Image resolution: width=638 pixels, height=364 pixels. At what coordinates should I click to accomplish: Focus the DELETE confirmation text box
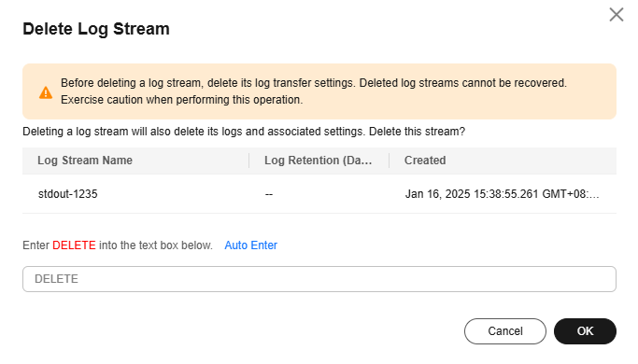[x=319, y=279]
